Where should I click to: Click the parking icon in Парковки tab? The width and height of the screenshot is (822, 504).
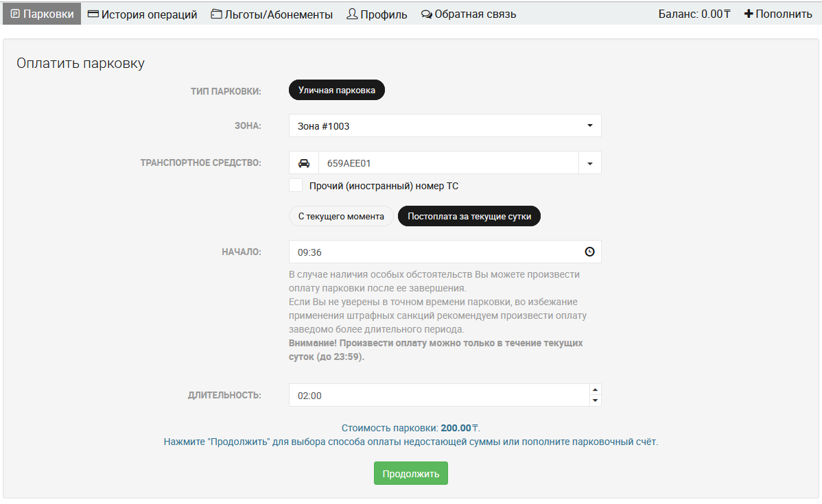point(15,14)
